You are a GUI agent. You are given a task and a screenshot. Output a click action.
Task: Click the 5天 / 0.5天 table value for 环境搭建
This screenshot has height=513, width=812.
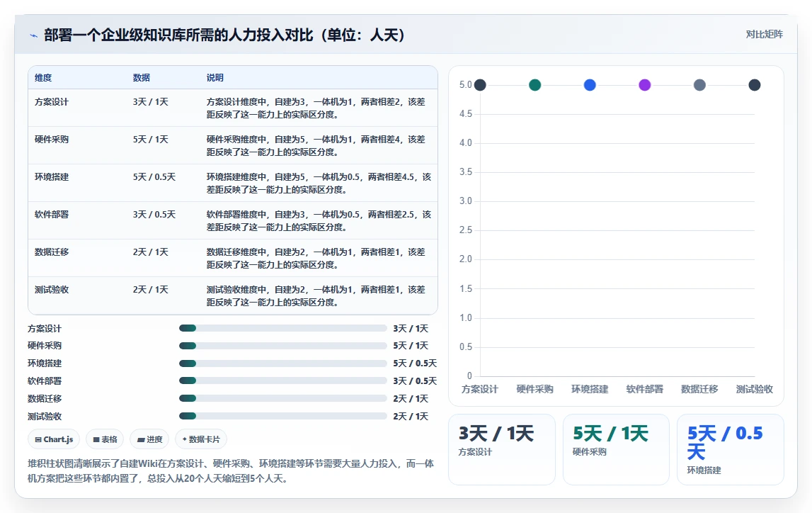[x=154, y=177]
